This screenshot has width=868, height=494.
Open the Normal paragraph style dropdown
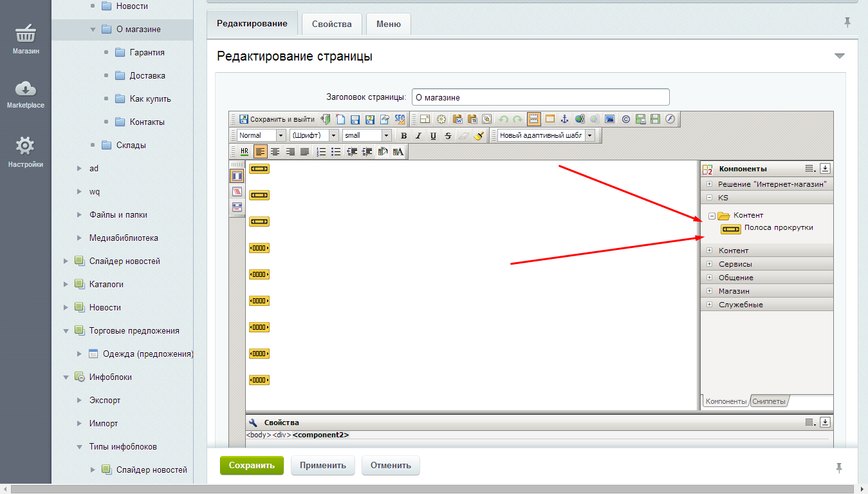[x=261, y=135]
